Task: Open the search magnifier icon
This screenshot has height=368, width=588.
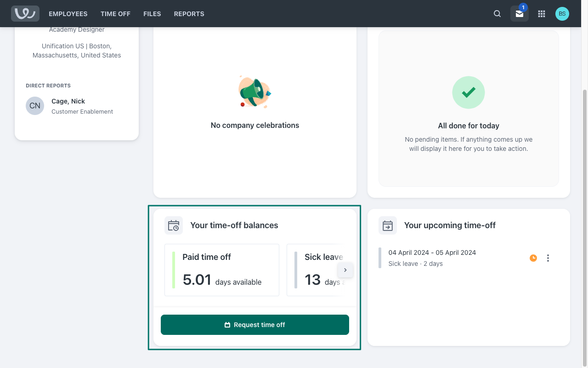Action: [x=497, y=14]
